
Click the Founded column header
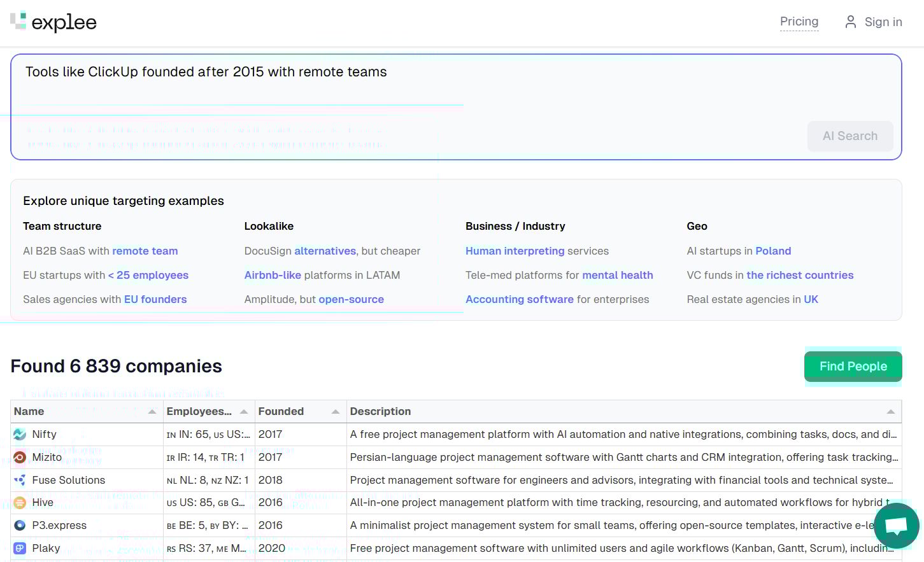(301, 412)
